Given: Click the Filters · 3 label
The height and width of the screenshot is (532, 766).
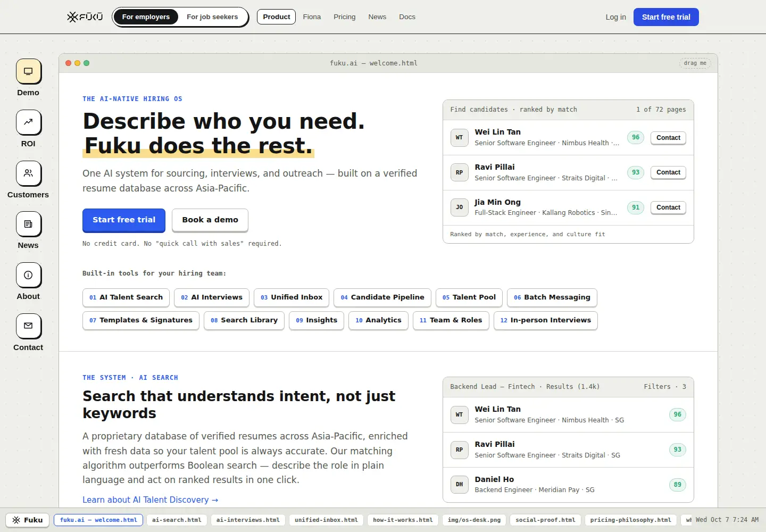Looking at the screenshot, I should tap(665, 387).
